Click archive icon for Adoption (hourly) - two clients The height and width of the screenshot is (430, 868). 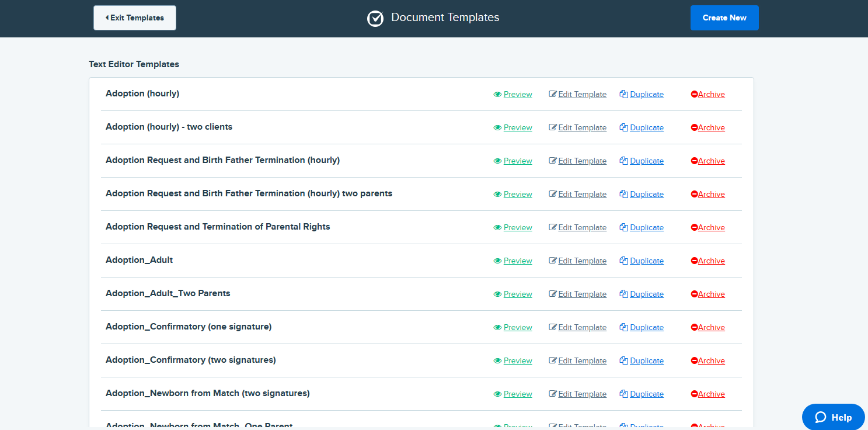click(x=694, y=127)
